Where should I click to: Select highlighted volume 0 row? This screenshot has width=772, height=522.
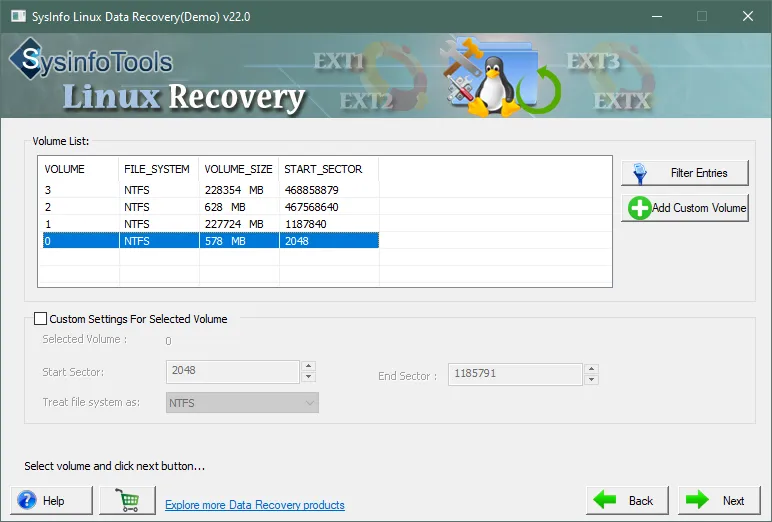211,241
